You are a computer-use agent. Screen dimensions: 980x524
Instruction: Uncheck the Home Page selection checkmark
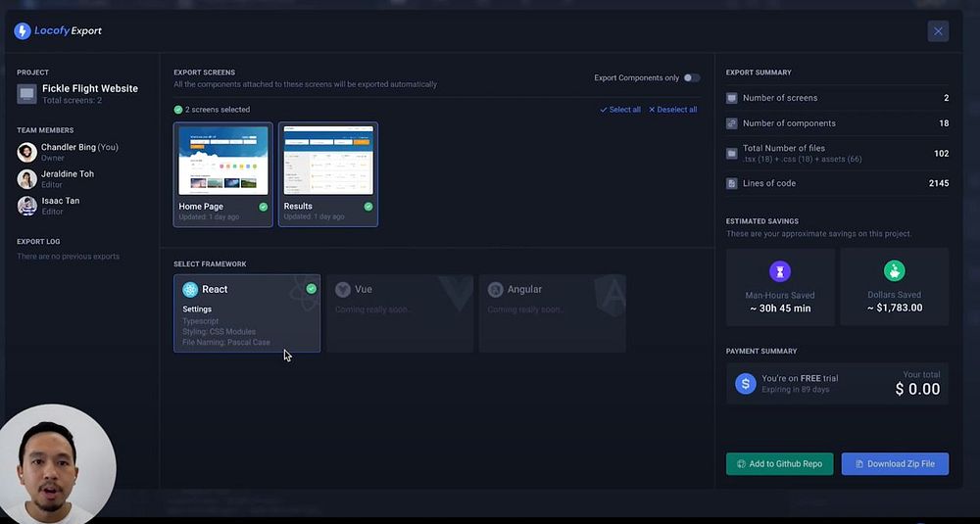click(263, 207)
